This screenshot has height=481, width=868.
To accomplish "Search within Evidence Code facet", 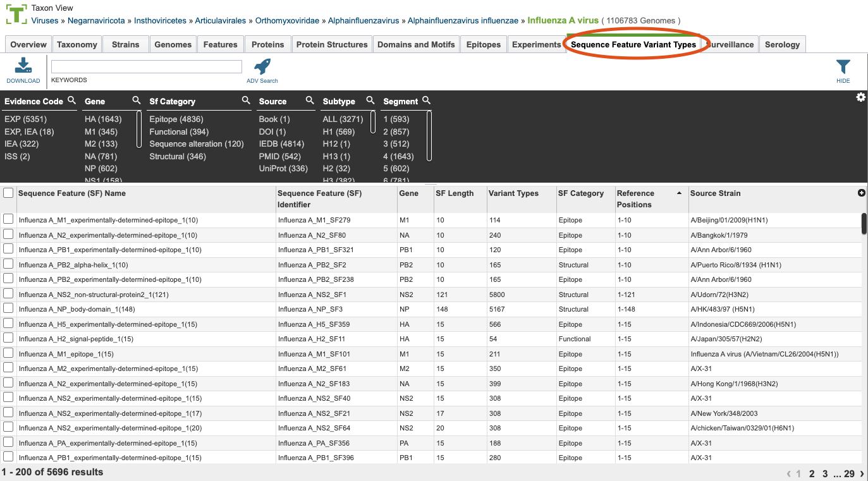I will pyautogui.click(x=72, y=100).
